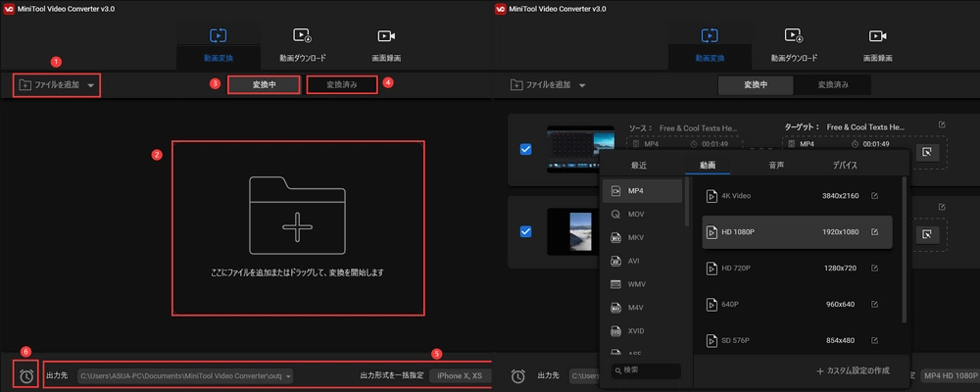Click the target settings icon for second video
980x392 pixels.
(x=926, y=234)
